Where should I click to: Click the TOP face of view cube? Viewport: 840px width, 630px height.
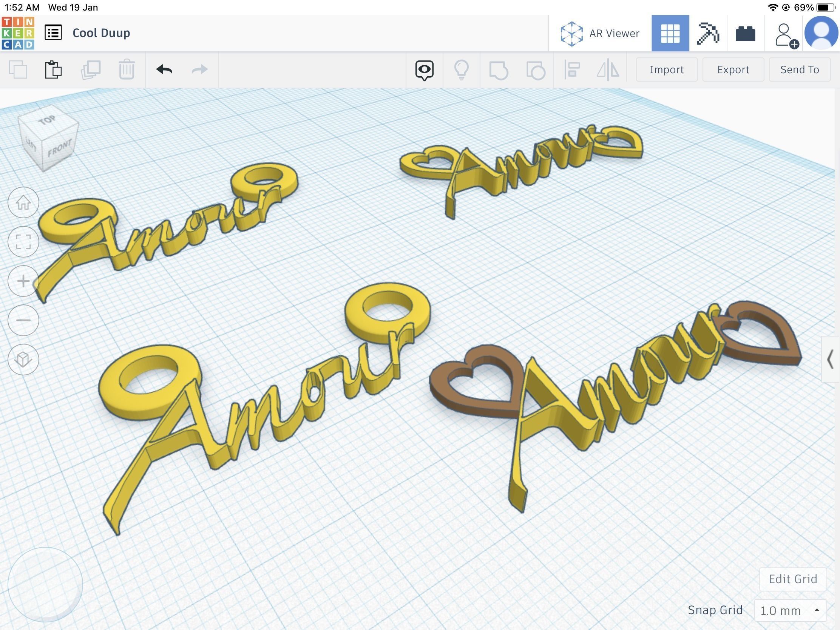[x=48, y=121]
